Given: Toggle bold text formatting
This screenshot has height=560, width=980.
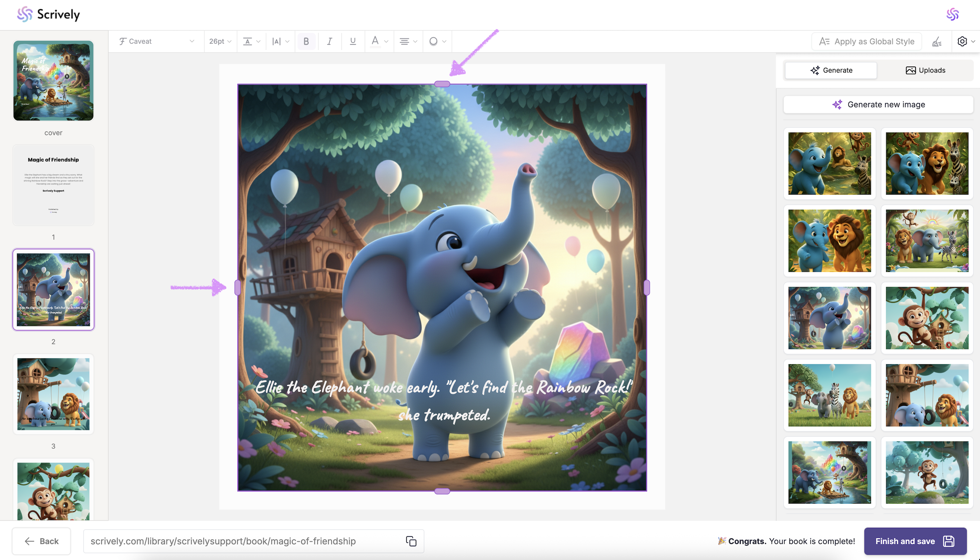Looking at the screenshot, I should tap(306, 41).
